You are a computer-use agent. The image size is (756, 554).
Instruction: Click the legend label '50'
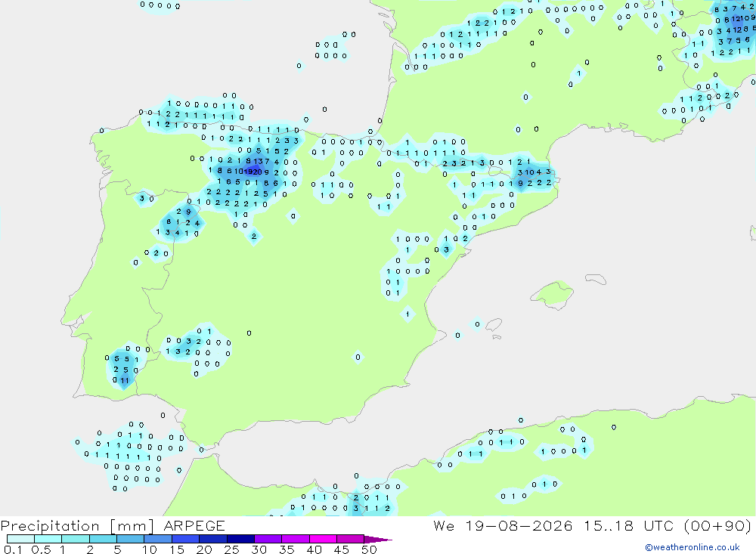pyautogui.click(x=369, y=549)
